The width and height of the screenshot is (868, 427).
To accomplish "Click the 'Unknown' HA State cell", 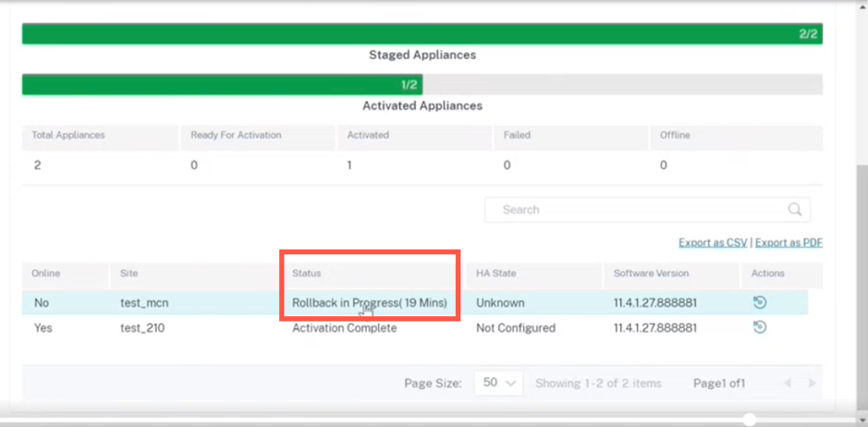I will (500, 303).
